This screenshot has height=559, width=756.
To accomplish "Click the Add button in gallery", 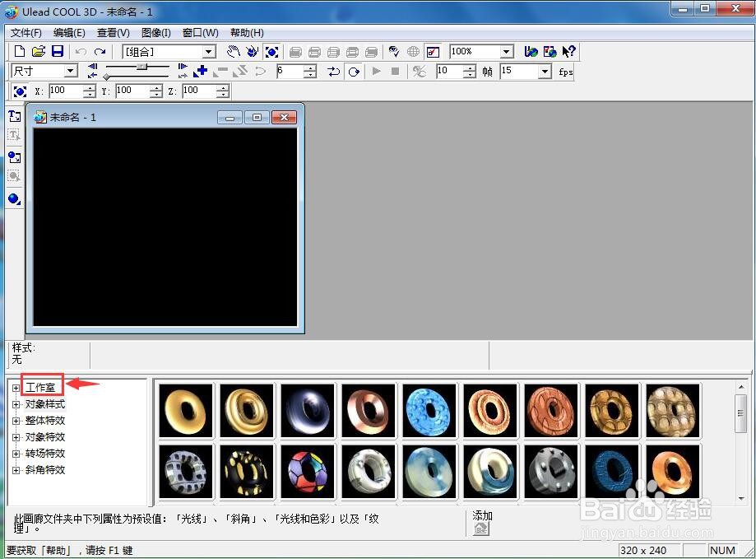I will [481, 529].
